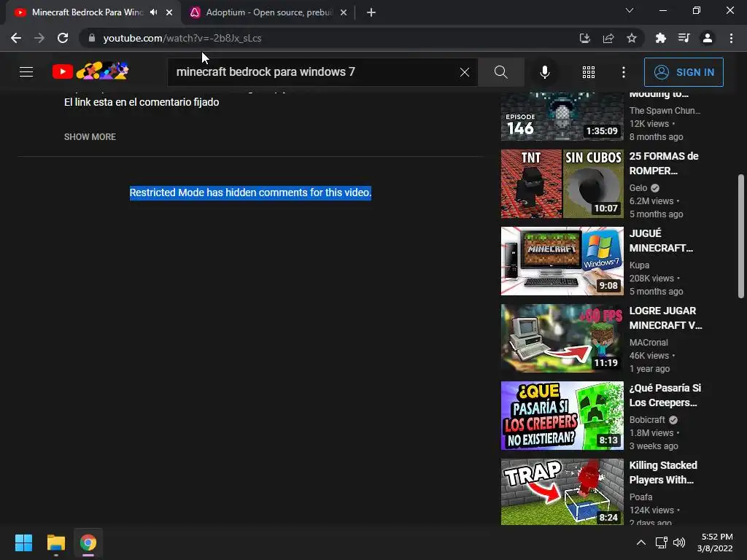Image resolution: width=747 pixels, height=560 pixels.
Task: Open the TRAP video thumbnail
Action: (562, 492)
